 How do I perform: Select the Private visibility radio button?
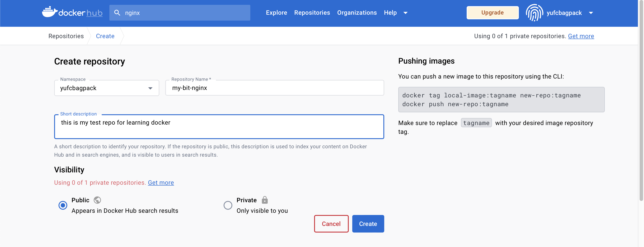point(228,205)
